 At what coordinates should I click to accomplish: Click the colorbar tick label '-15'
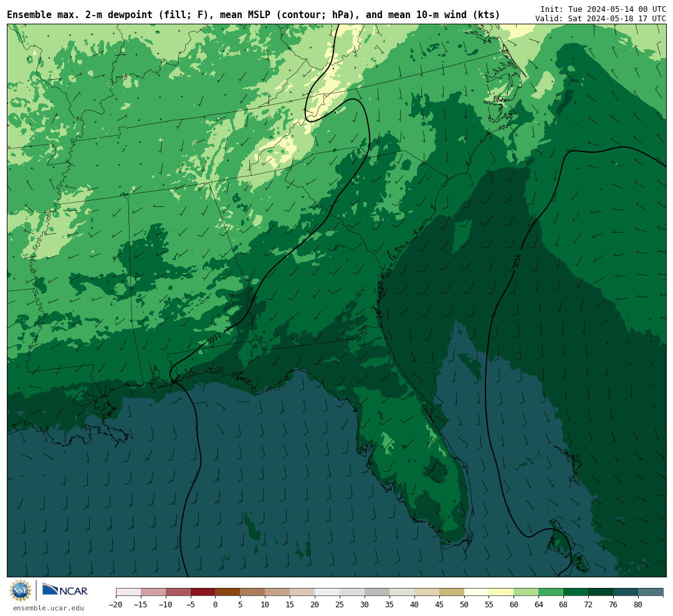click(141, 605)
